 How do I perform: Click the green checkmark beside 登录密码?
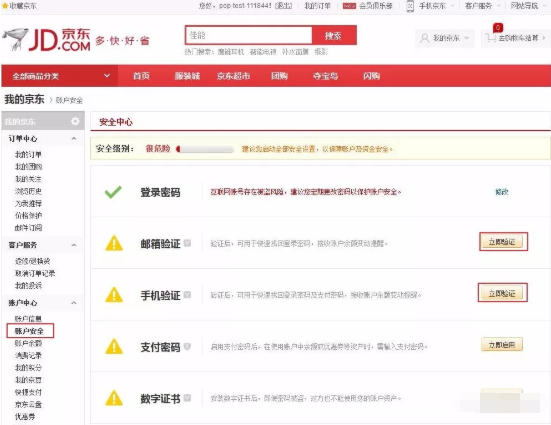coord(113,192)
